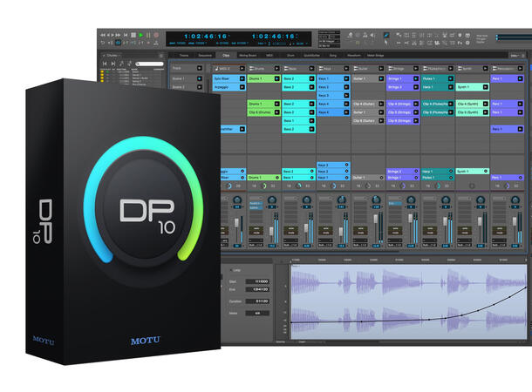
Task: Click the Guitar channel volume fader
Action: click(376, 219)
